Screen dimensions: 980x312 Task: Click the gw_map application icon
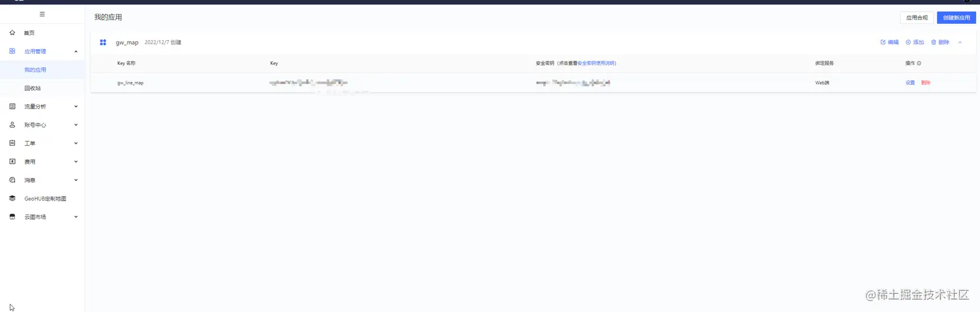(103, 42)
